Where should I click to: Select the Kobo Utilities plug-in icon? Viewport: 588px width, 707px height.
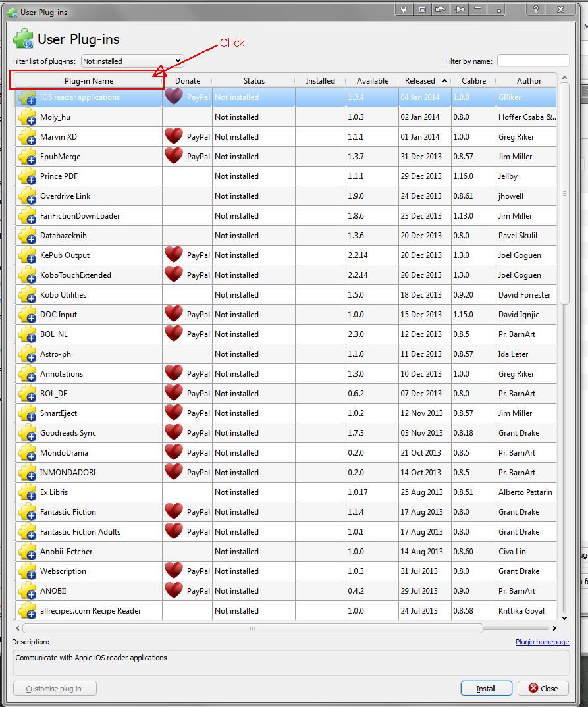(x=28, y=295)
